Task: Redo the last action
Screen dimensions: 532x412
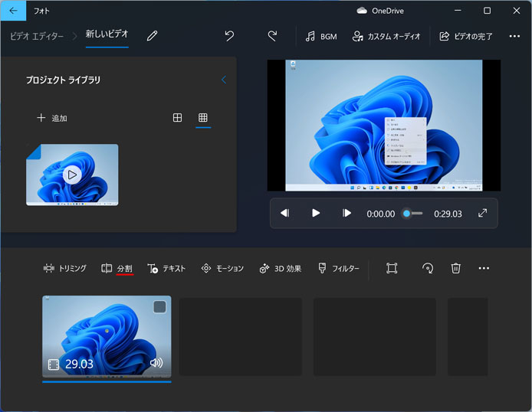Action: coord(272,35)
